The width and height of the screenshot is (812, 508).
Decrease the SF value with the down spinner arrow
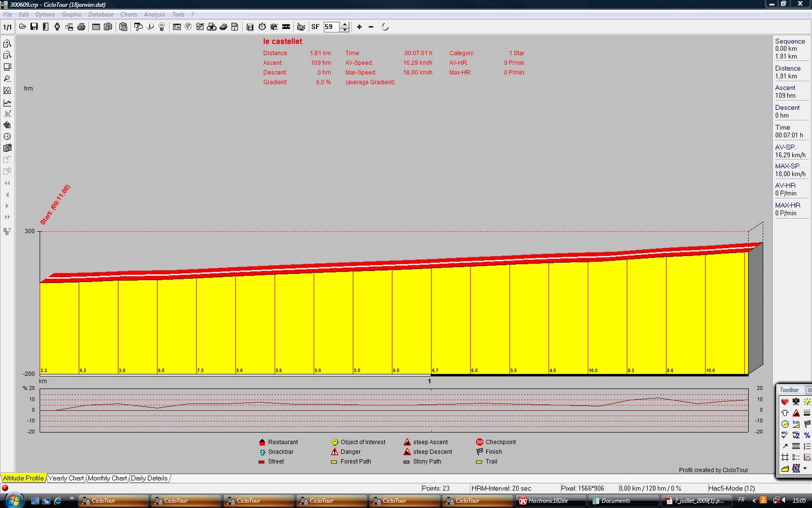345,29
